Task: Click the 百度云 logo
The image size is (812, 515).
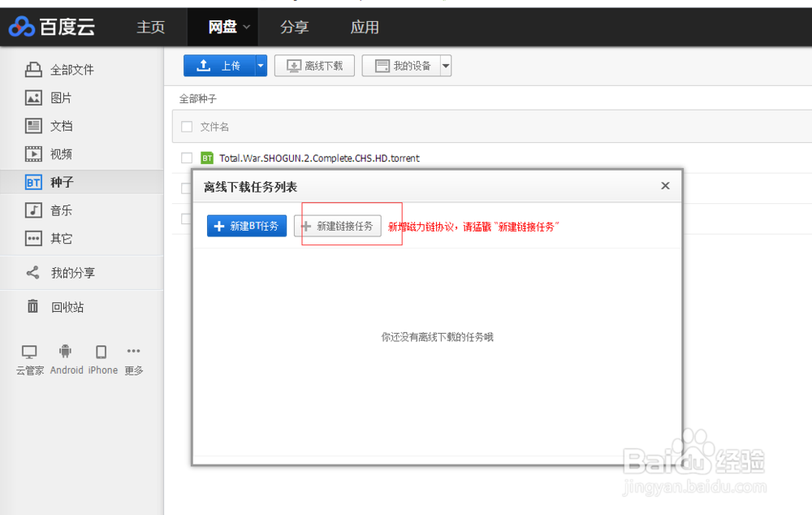Action: coord(51,27)
